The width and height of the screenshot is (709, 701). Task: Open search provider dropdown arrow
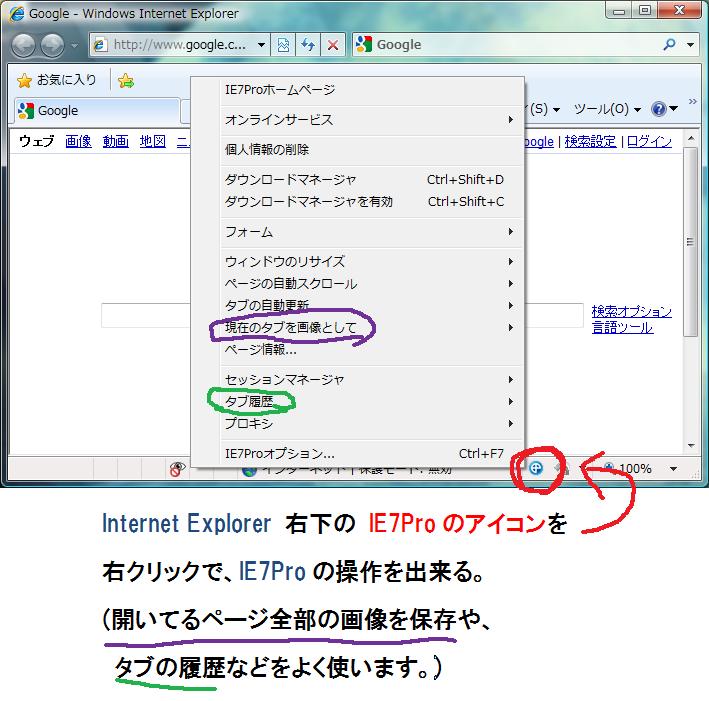click(x=690, y=45)
